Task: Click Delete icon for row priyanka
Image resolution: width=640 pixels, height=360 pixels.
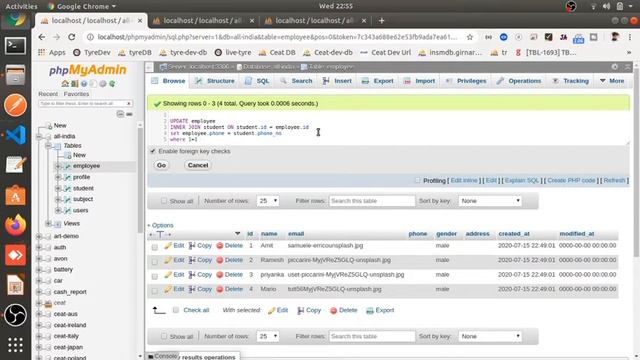Action: [220, 275]
